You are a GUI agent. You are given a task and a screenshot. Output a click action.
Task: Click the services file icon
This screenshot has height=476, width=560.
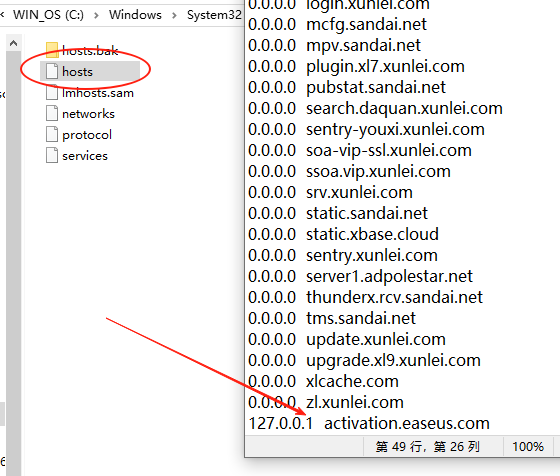point(52,156)
